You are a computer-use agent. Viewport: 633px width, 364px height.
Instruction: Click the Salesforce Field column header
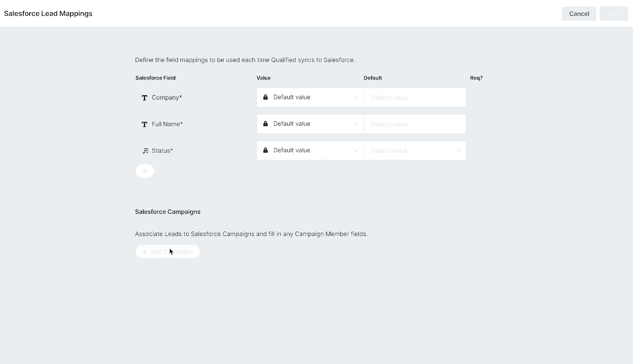pos(155,78)
